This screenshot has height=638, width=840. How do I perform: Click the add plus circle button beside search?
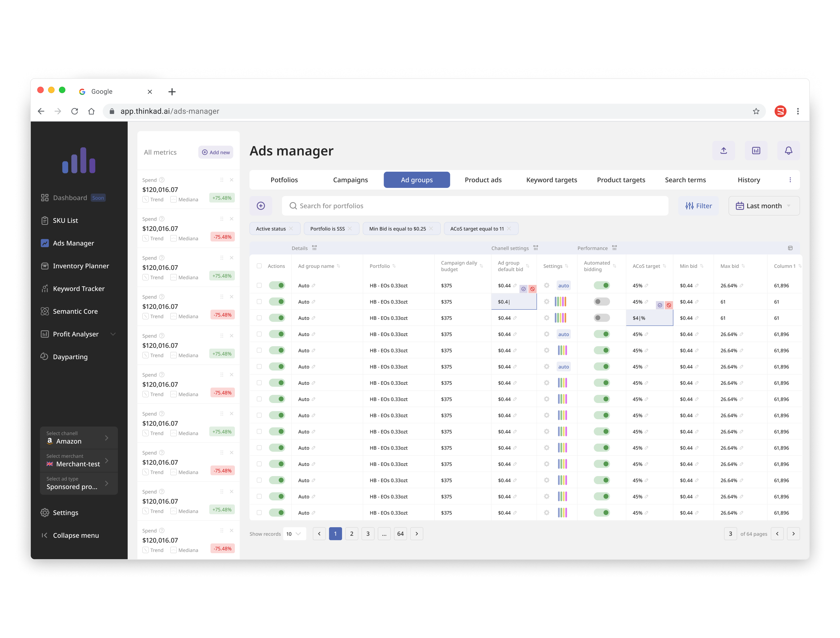(261, 206)
